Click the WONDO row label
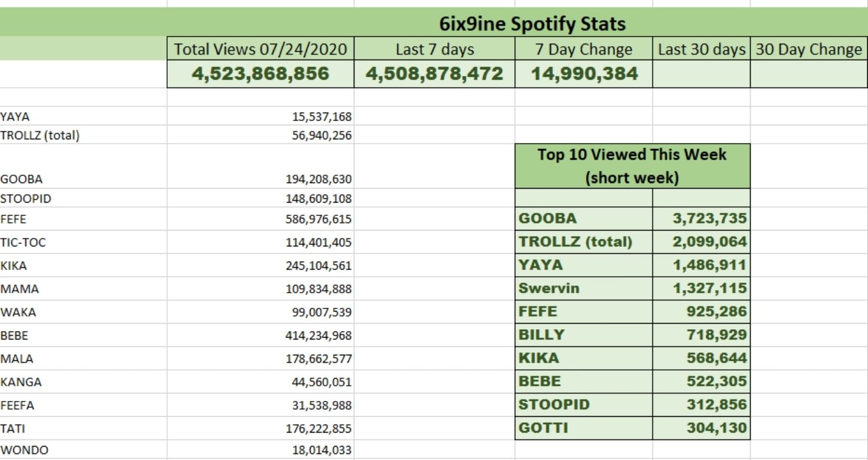This screenshot has height=460, width=868. click(24, 450)
